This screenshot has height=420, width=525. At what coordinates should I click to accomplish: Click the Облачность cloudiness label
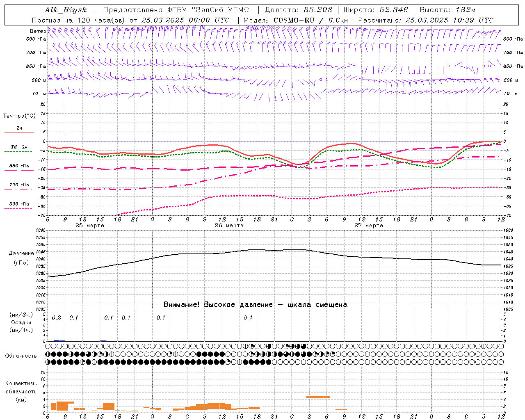pyautogui.click(x=21, y=356)
